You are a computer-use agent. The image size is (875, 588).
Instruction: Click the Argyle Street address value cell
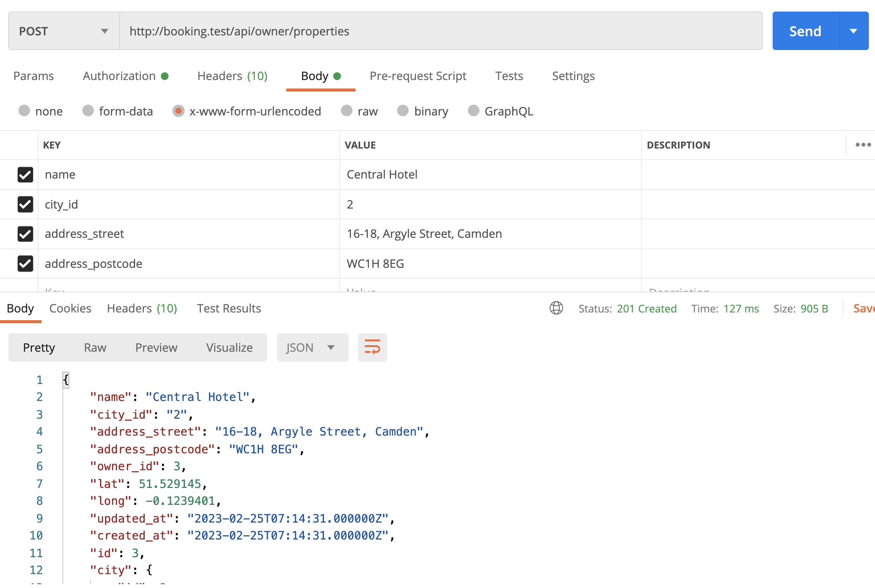(x=491, y=234)
